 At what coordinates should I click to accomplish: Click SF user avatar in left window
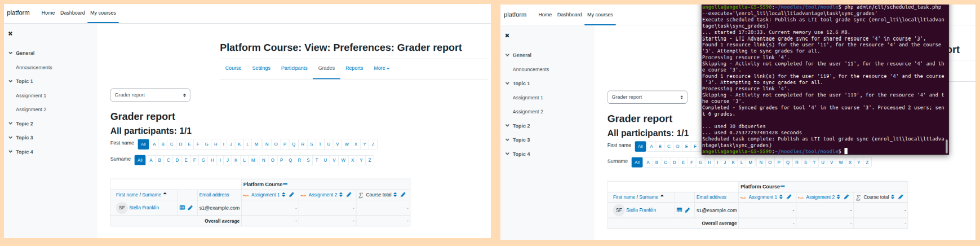(x=122, y=208)
